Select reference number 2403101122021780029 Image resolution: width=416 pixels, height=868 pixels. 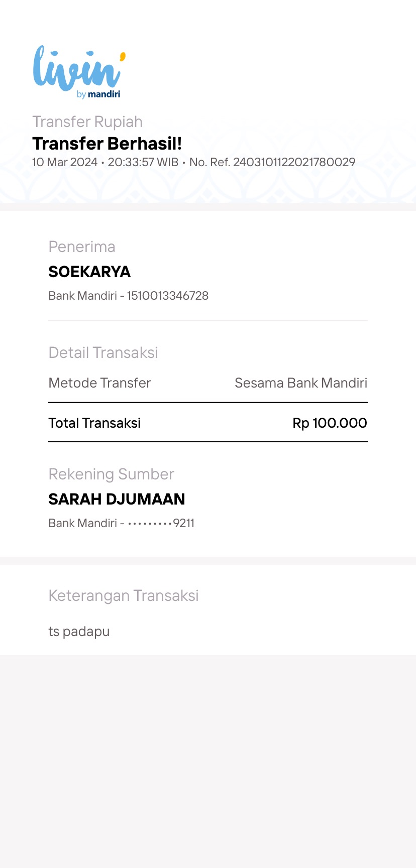click(x=294, y=162)
